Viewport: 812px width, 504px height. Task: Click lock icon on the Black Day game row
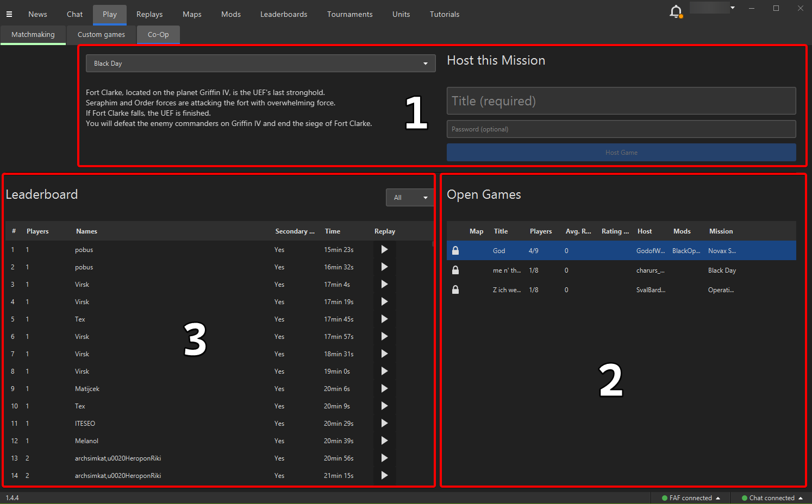pos(455,270)
